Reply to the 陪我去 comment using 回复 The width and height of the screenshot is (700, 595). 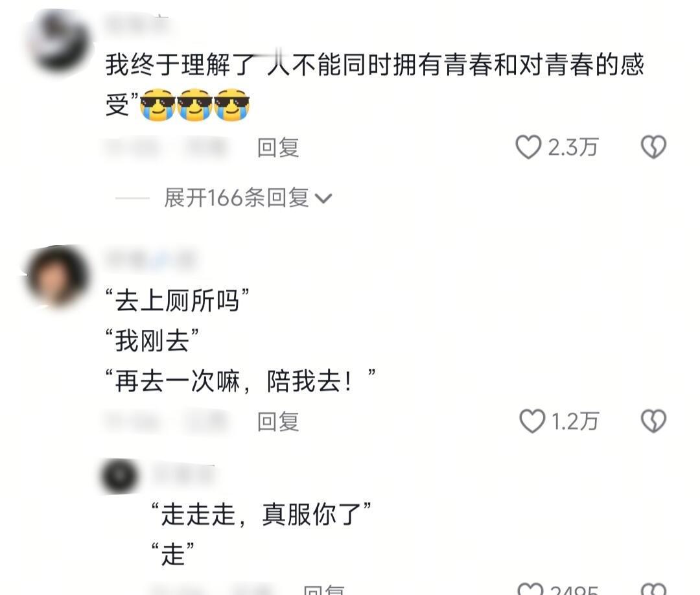click(278, 422)
